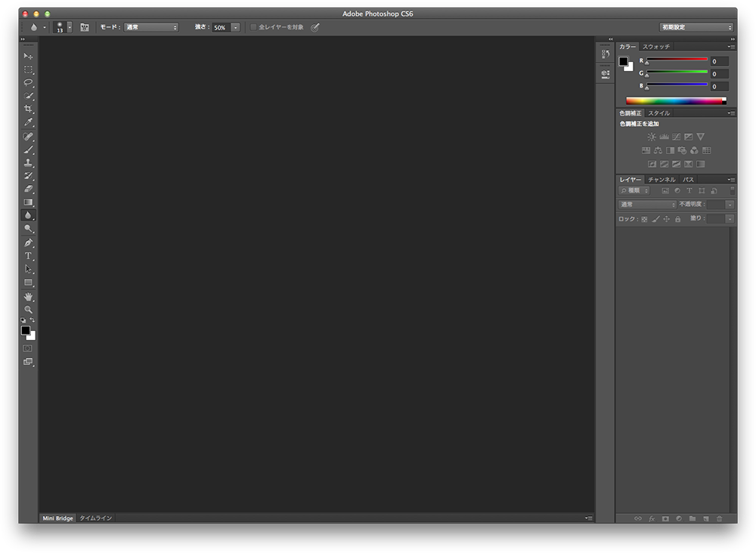Select the Pen tool
756x553 pixels.
(x=28, y=243)
